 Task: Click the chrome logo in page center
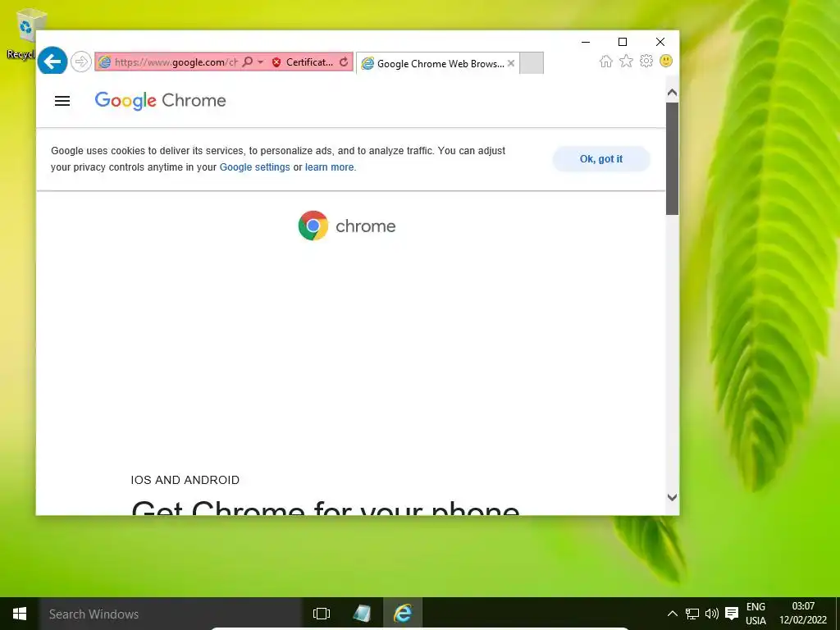[x=347, y=226]
